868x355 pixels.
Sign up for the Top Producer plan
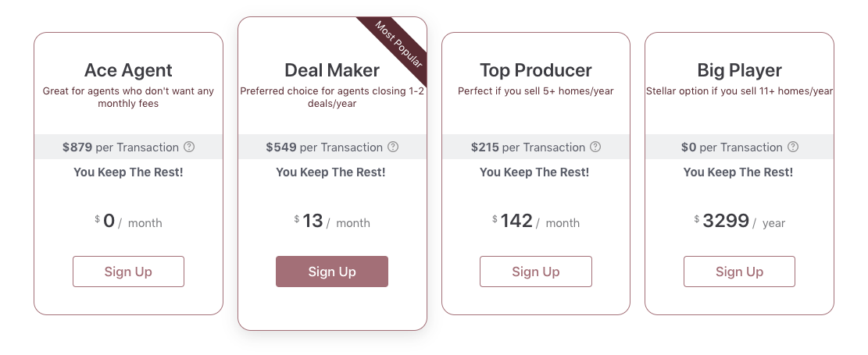[x=536, y=272]
